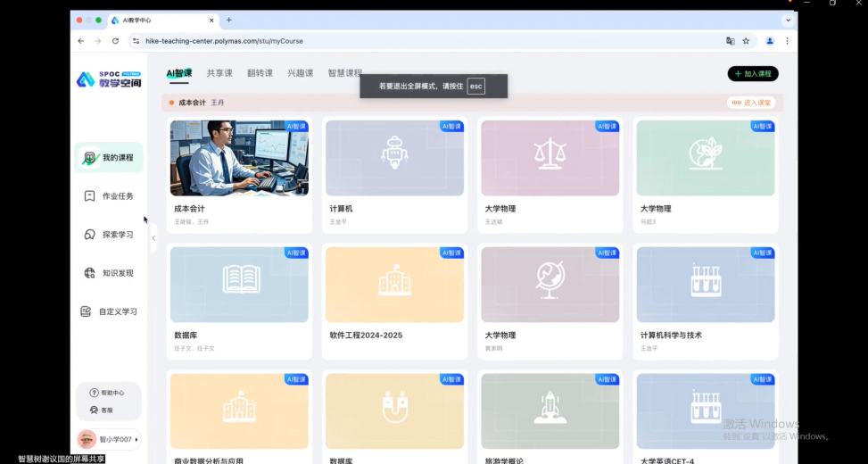Screen dimensions: 868x464
Task: Open 知识发现 globe icon
Action: 89,273
